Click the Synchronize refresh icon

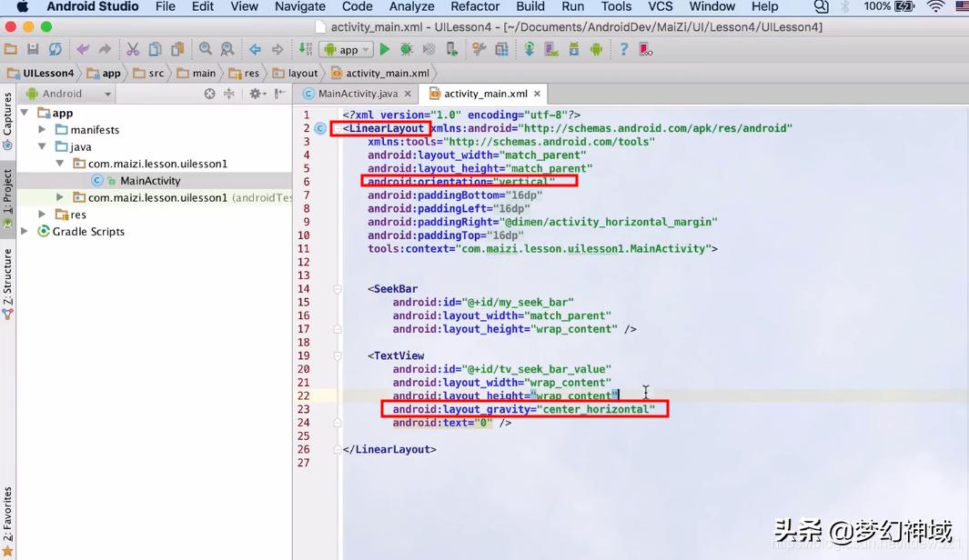tap(56, 50)
